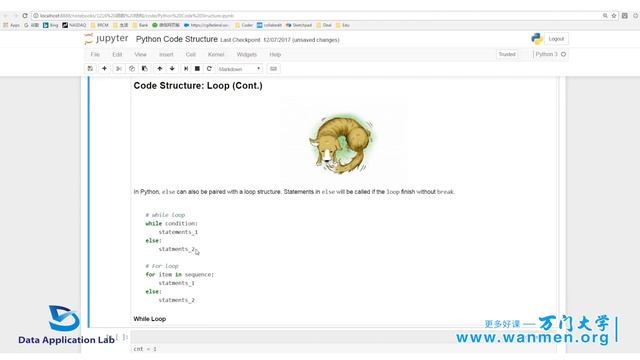
Task: Insert a cell below with plus icon
Action: (x=104, y=69)
